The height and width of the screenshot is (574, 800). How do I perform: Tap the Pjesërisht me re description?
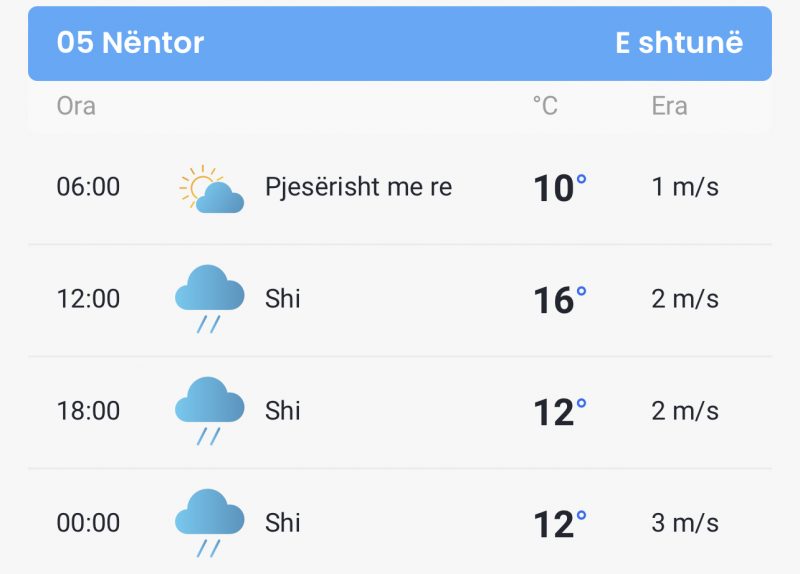tap(359, 187)
